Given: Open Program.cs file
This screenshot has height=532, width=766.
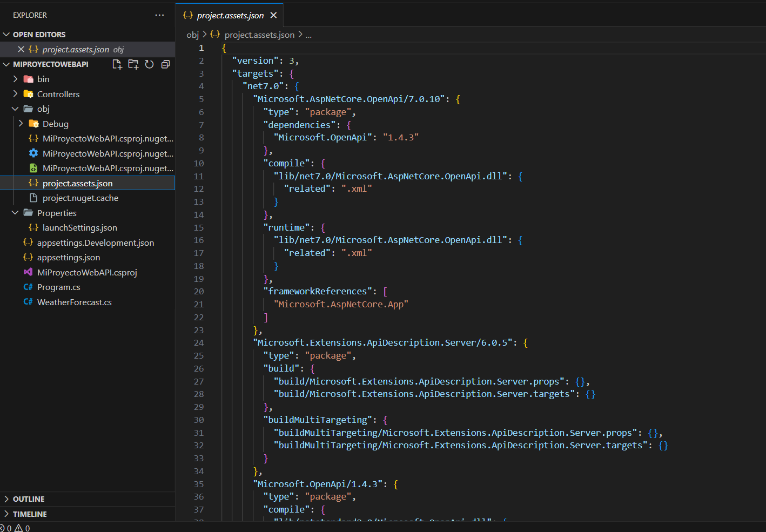Looking at the screenshot, I should 59,287.
